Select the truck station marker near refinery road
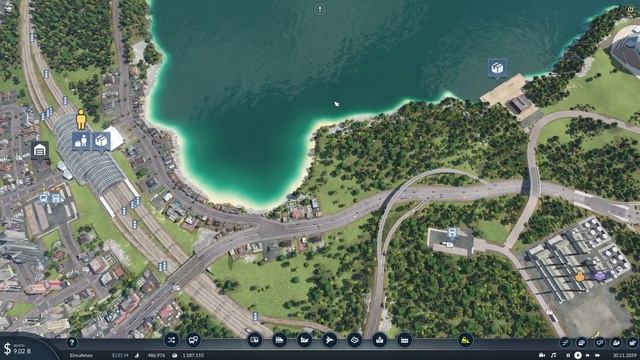Image resolution: width=640 pixels, height=360 pixels. [x=452, y=233]
